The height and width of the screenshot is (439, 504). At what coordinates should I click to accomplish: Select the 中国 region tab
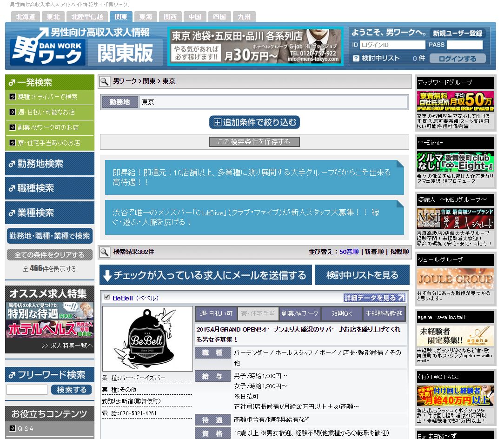click(x=195, y=17)
